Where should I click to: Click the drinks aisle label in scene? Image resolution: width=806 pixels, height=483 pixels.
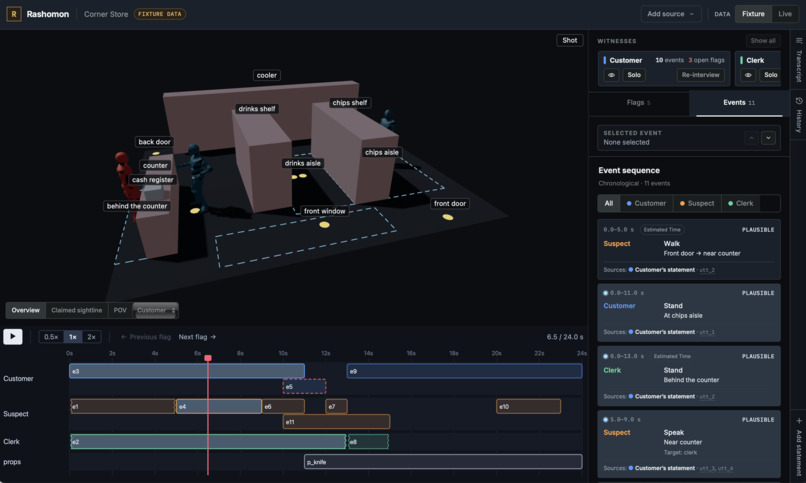click(x=303, y=163)
